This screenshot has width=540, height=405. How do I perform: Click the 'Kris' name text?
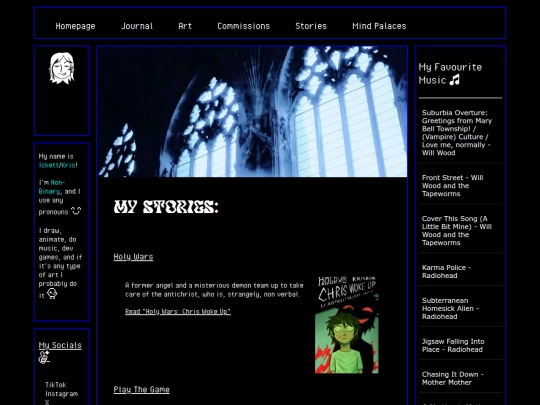tap(68, 165)
